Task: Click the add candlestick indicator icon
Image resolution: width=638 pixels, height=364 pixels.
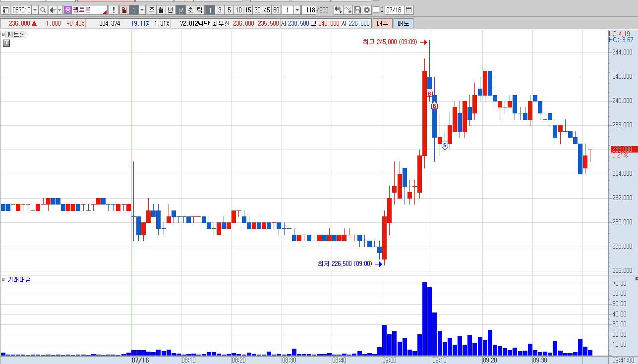Action: (339, 10)
